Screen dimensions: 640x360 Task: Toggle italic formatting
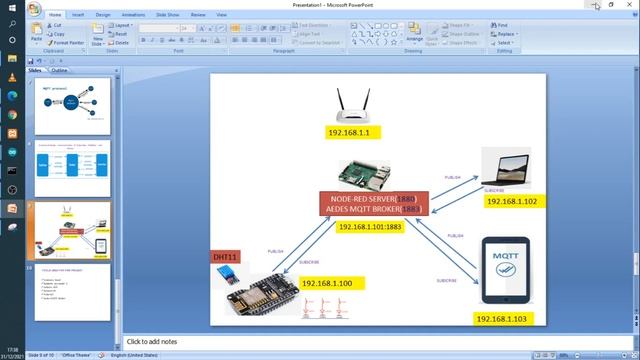[152, 40]
